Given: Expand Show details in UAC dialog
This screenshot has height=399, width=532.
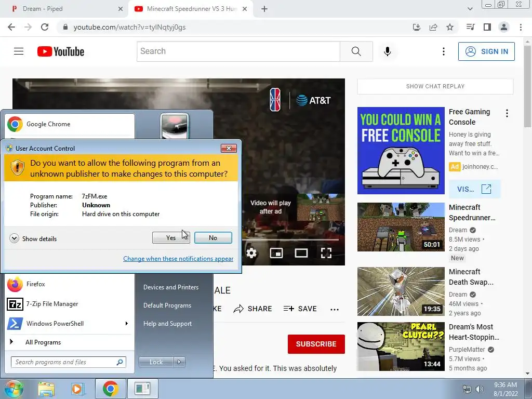Looking at the screenshot, I should click(33, 238).
